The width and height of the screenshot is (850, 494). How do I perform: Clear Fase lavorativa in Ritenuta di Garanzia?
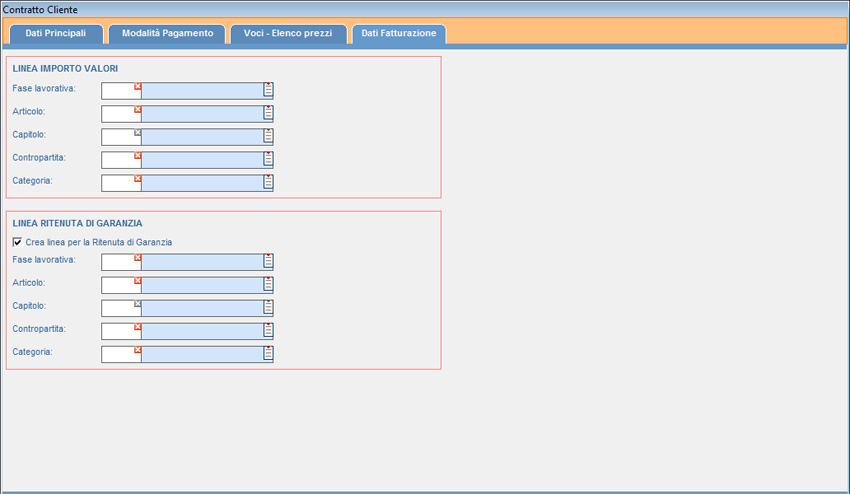tap(138, 258)
